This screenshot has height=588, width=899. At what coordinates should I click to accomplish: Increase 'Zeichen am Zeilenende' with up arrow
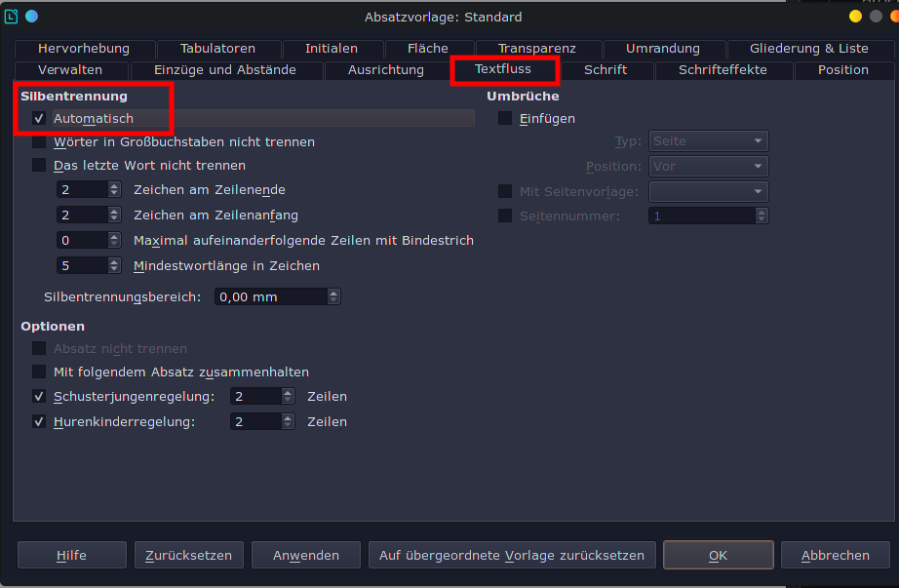coord(114,184)
